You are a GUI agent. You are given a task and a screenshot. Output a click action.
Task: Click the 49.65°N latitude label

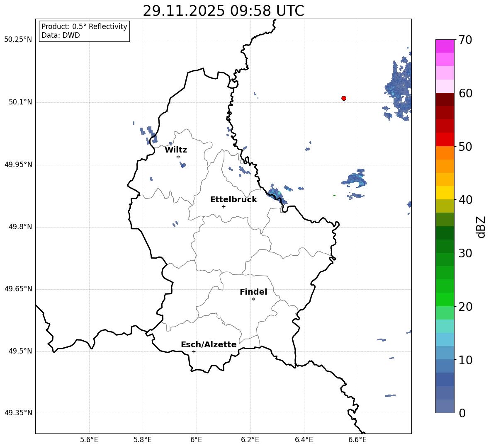coord(18,289)
